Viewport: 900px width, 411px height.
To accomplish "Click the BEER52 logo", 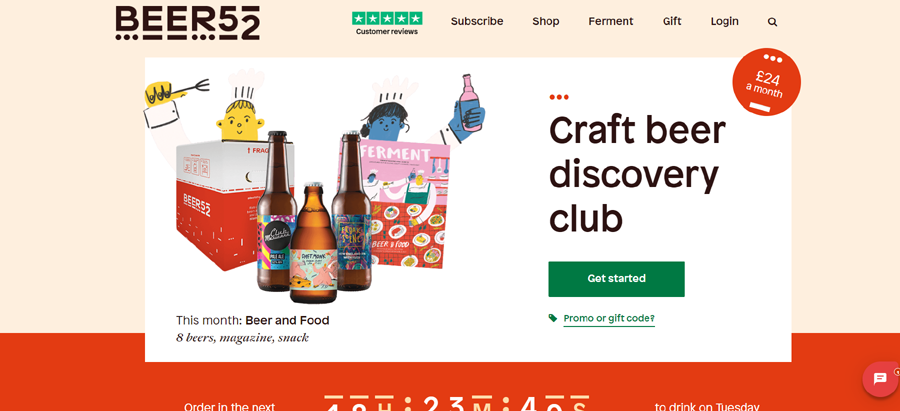I will pos(188,23).
